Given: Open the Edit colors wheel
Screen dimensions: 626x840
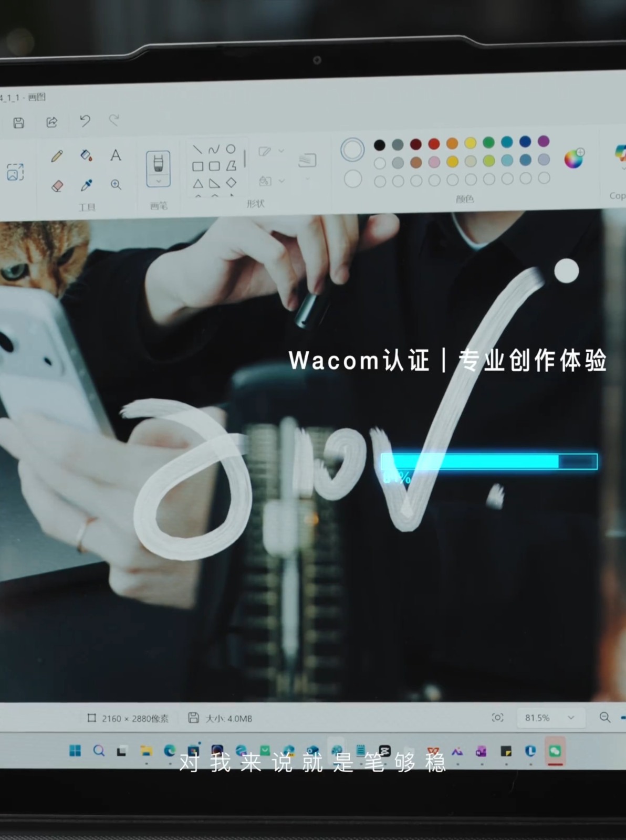Looking at the screenshot, I should pyautogui.click(x=574, y=159).
